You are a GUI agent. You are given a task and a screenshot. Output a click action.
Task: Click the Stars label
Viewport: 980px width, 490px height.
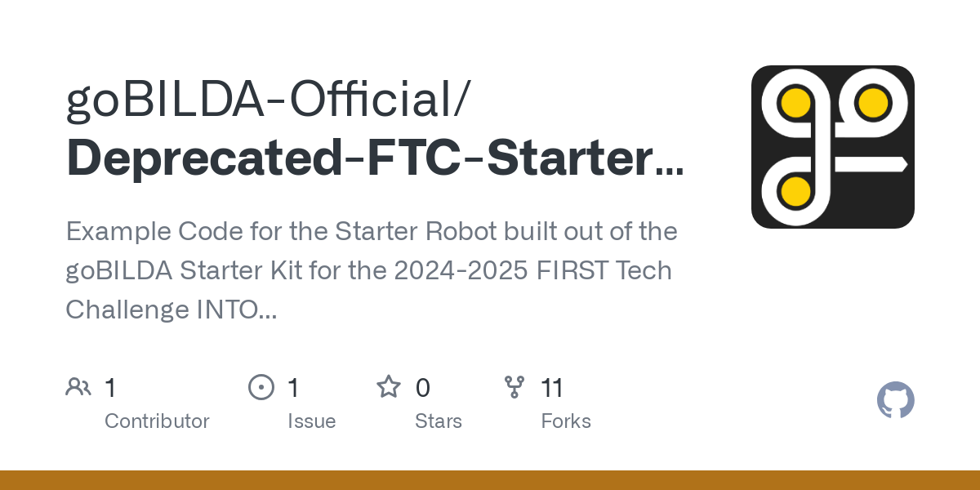(x=439, y=421)
